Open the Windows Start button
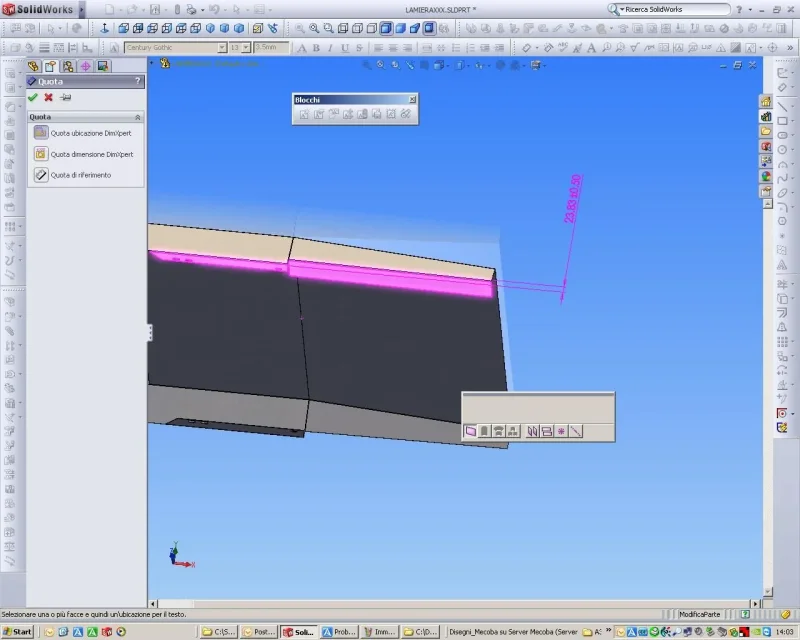 [17, 632]
